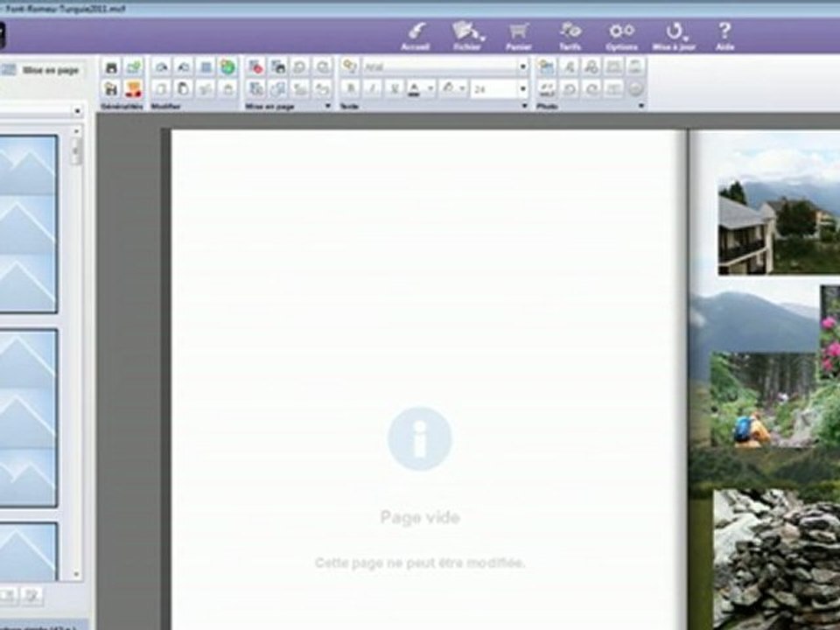Image resolution: width=840 pixels, height=630 pixels.
Task: Click the page layout icon with red badge
Action: 256,67
